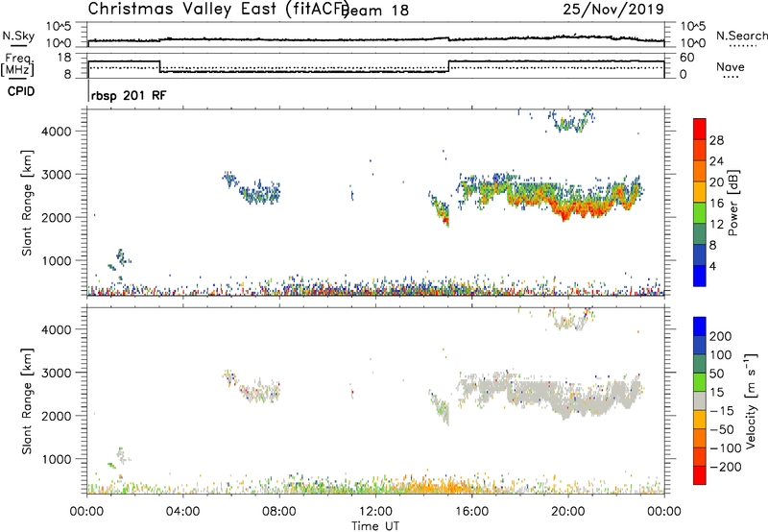This screenshot has width=768, height=532.
Task: Click the '2000' tick on the velocity panel
Action: [x=57, y=416]
